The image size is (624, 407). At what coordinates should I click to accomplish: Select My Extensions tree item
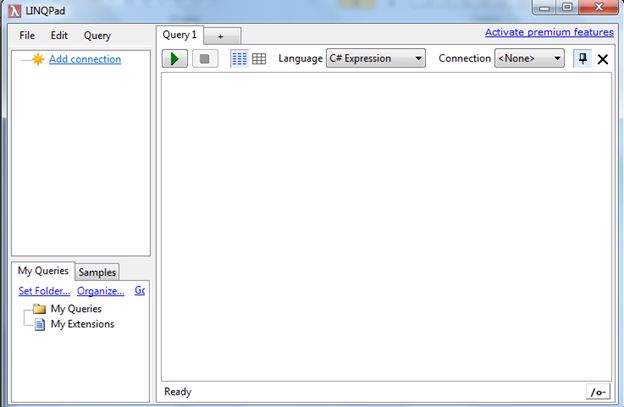tap(82, 324)
